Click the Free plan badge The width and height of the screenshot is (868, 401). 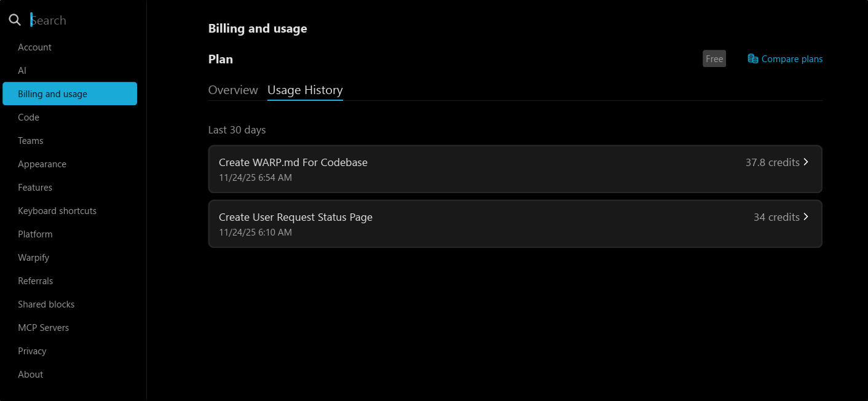click(x=714, y=59)
